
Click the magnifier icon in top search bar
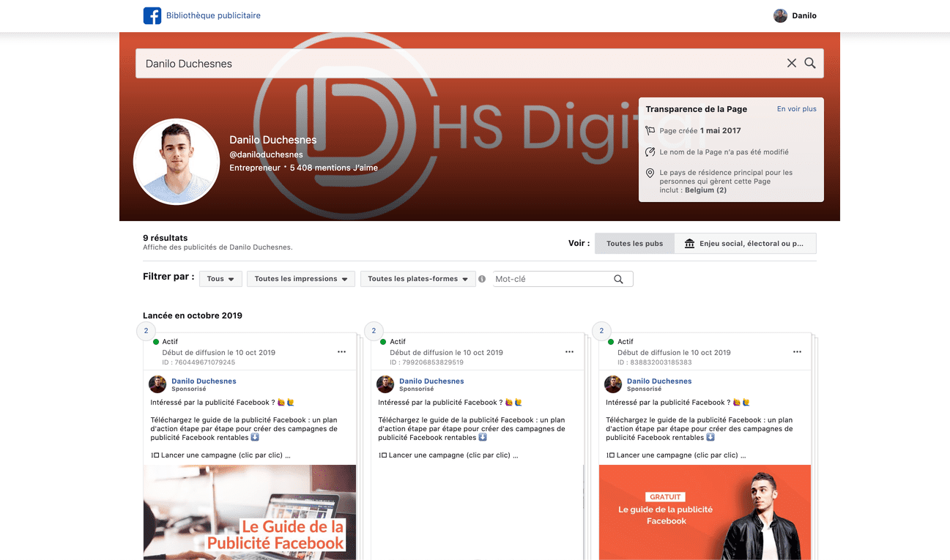(810, 63)
